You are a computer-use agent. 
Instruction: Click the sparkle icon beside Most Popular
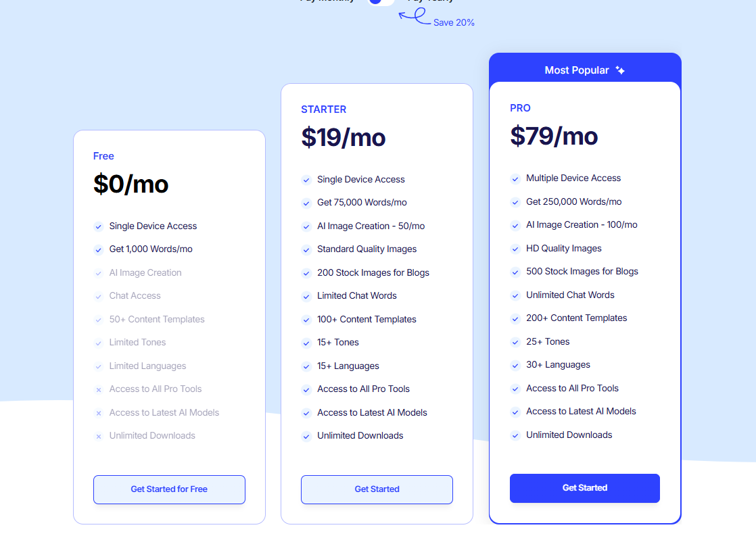pyautogui.click(x=620, y=70)
